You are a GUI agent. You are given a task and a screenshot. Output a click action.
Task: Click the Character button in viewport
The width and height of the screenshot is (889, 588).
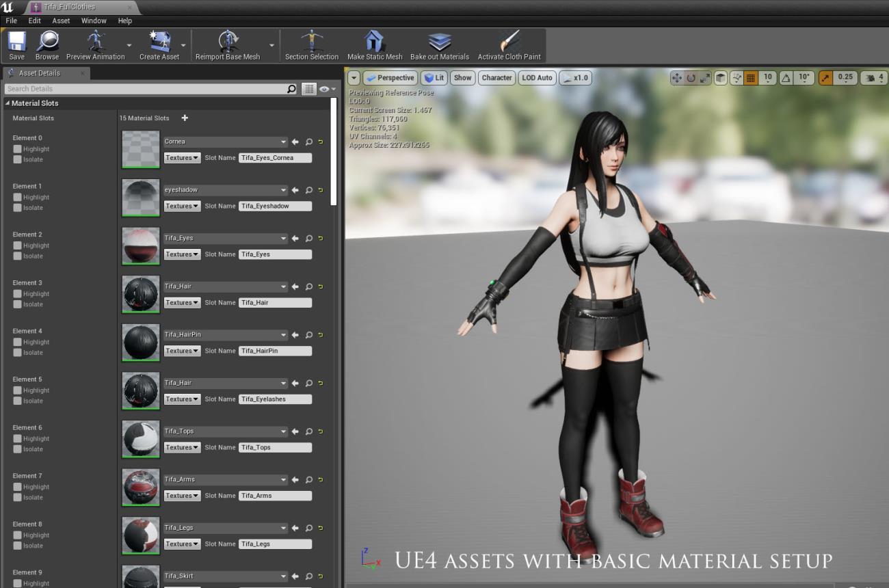[x=496, y=78]
